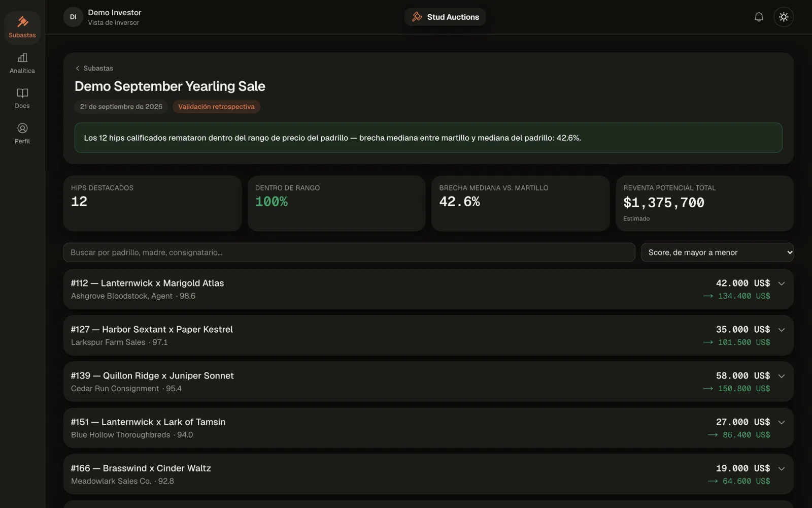812x508 pixels.
Task: Click the Dentro de Rango 100% value
Action: 272,202
